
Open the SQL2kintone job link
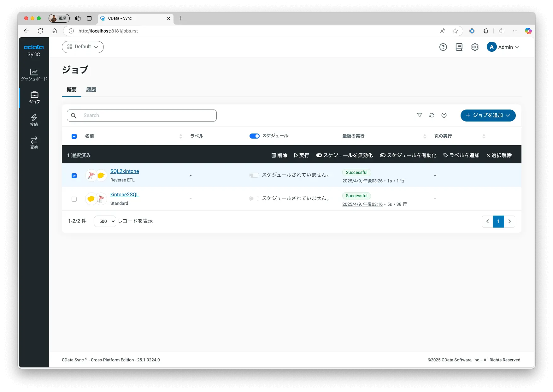click(x=125, y=171)
